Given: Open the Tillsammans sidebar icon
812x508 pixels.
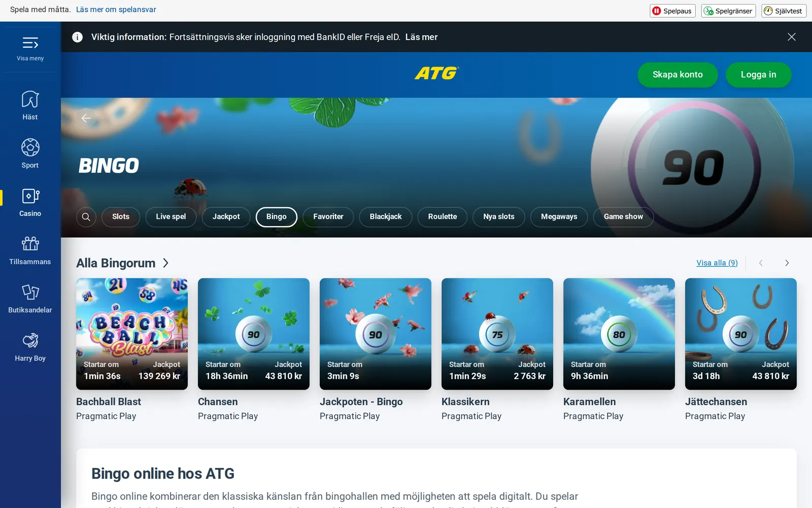Looking at the screenshot, I should point(30,244).
